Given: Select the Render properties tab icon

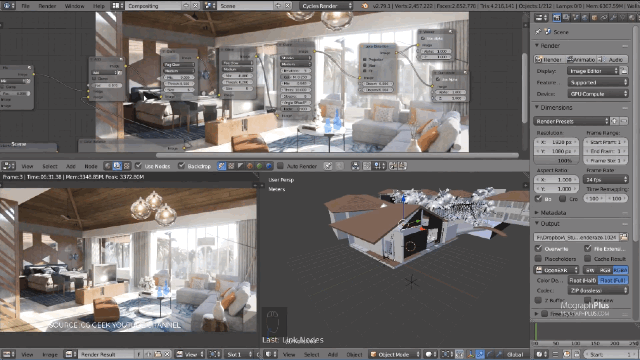Looking at the screenshot, I should [x=557, y=18].
